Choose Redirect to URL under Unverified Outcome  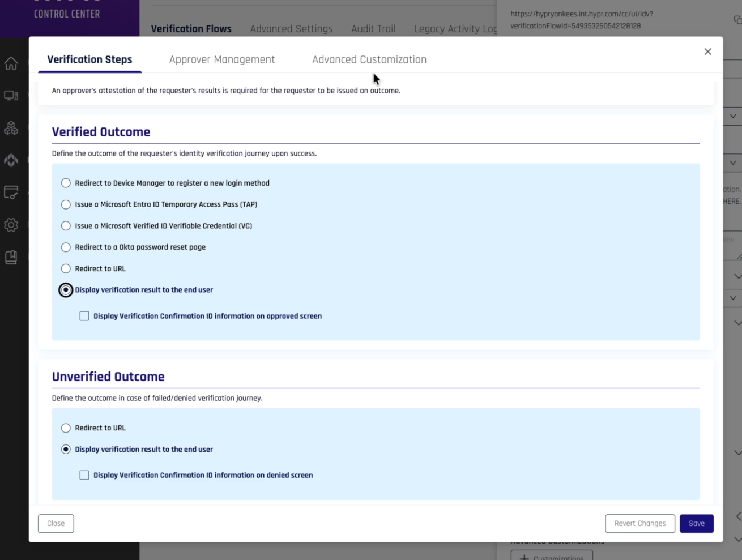coord(66,428)
